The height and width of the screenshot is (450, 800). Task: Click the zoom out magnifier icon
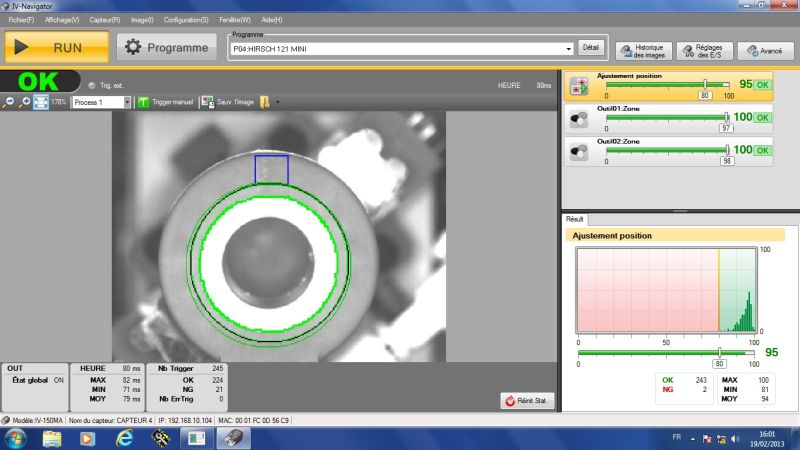click(x=8, y=103)
